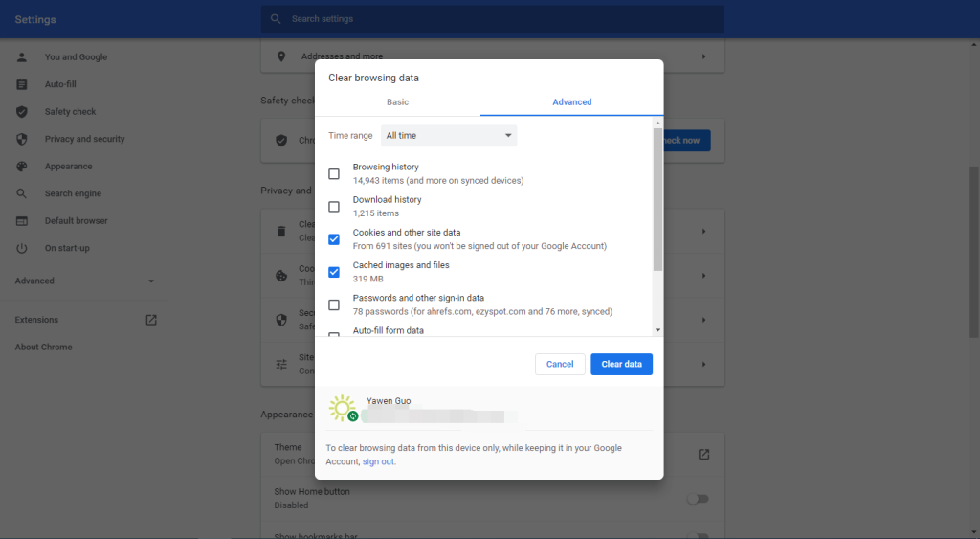Screen dimensions: 980x539
Task: Open About Chrome page
Action: (44, 347)
